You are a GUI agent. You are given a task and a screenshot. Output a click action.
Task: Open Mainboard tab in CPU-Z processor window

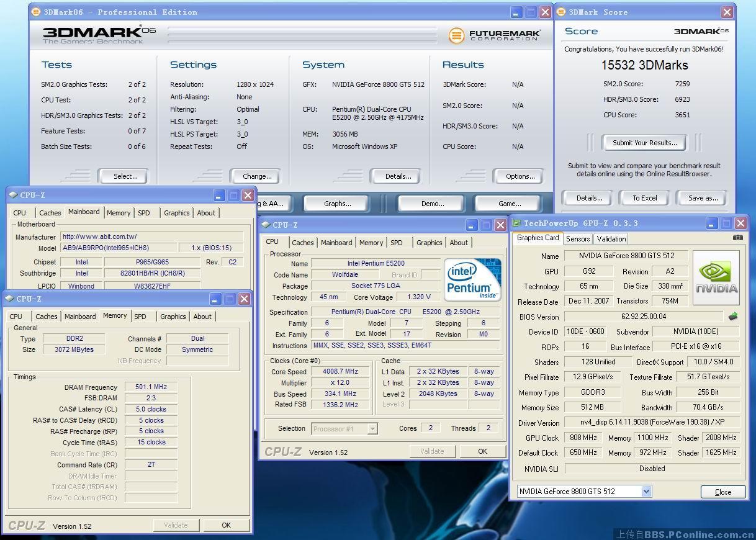pyautogui.click(x=336, y=243)
